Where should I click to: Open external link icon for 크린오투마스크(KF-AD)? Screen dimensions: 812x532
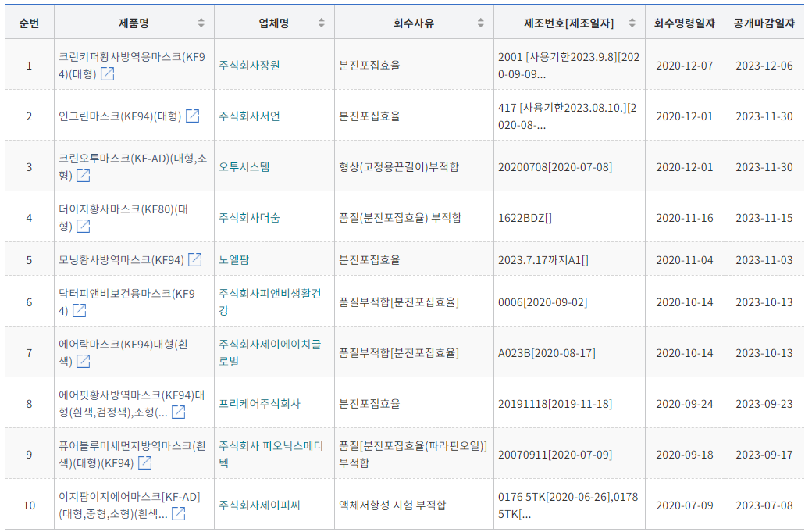coord(83,176)
